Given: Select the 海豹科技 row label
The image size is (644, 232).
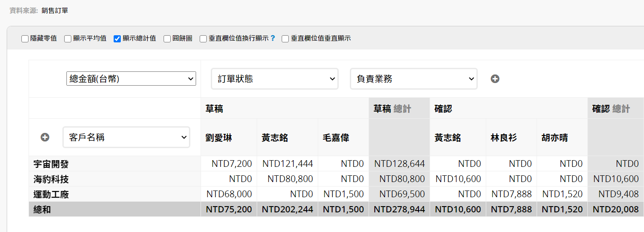Looking at the screenshot, I should pos(51,179).
